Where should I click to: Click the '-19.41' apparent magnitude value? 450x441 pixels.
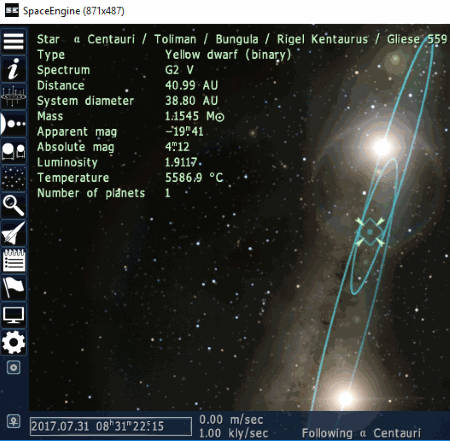(184, 131)
